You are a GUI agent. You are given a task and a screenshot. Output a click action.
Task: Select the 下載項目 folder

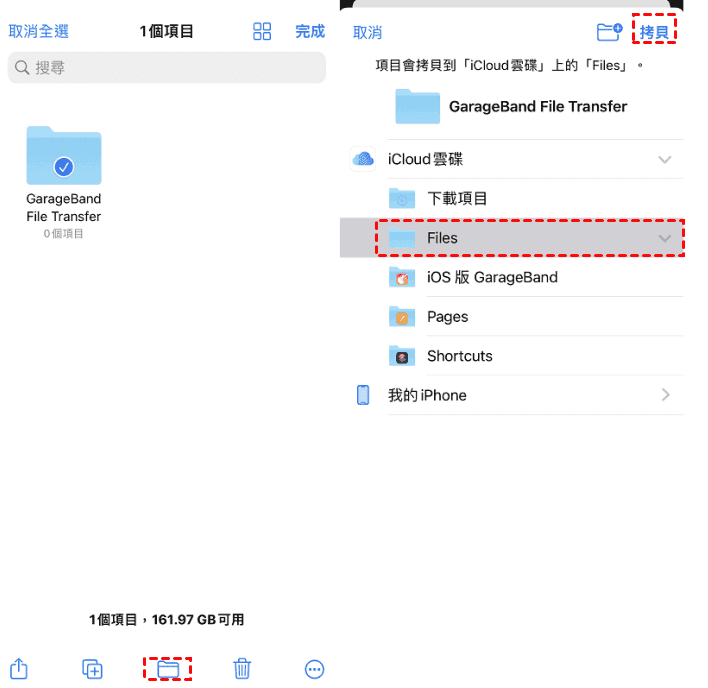[x=512, y=199]
